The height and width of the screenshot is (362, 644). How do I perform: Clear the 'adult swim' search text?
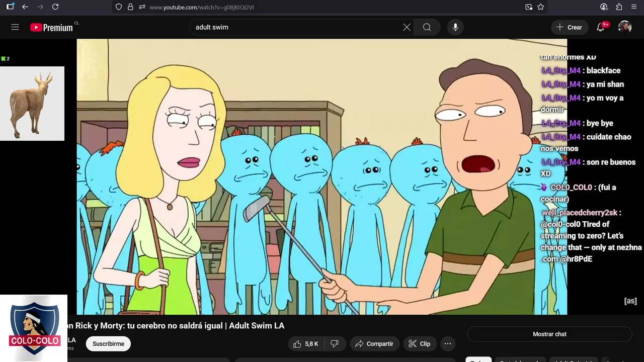(x=407, y=27)
